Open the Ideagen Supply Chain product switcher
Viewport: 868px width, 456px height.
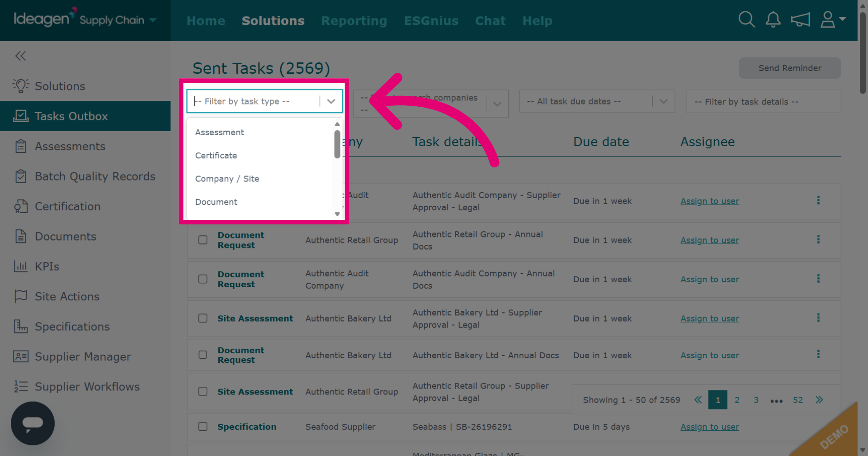tap(85, 20)
